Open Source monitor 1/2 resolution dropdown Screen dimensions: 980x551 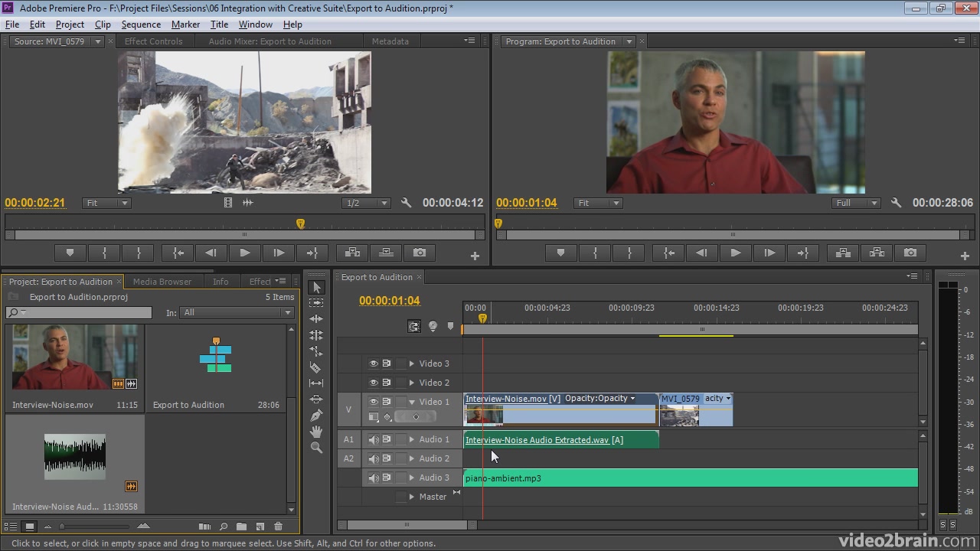point(366,203)
